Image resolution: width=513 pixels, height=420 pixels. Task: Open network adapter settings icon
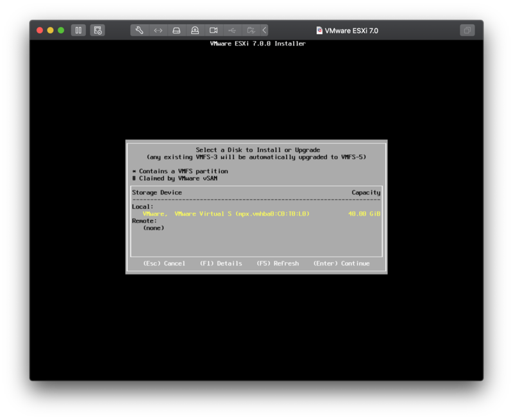(158, 30)
